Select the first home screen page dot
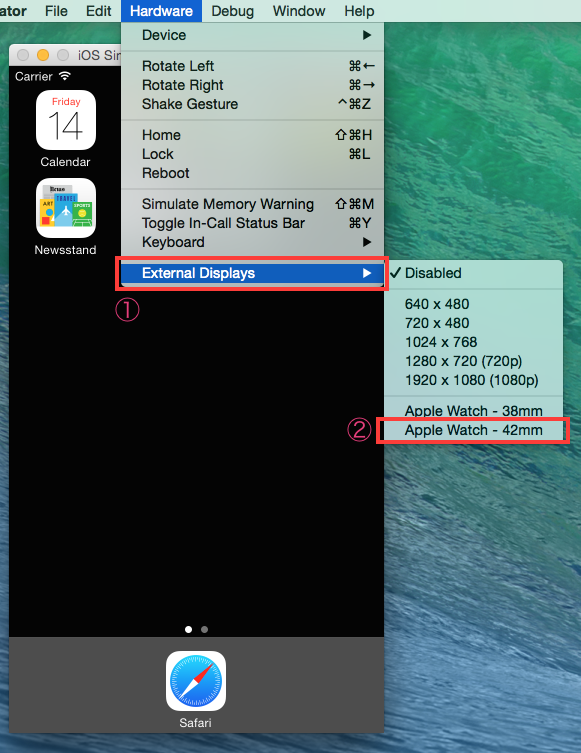The width and height of the screenshot is (581, 753). pos(188,629)
